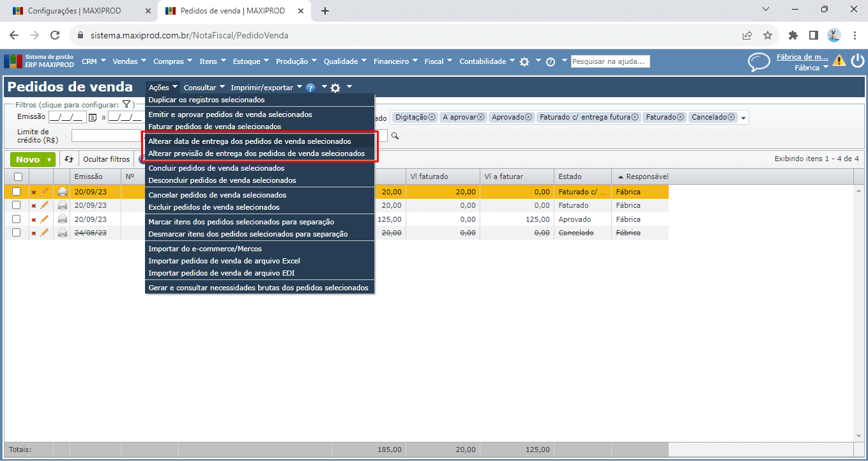Edit the Faturado c/ entrega futura order row
The height and width of the screenshot is (461, 868).
pyautogui.click(x=44, y=191)
